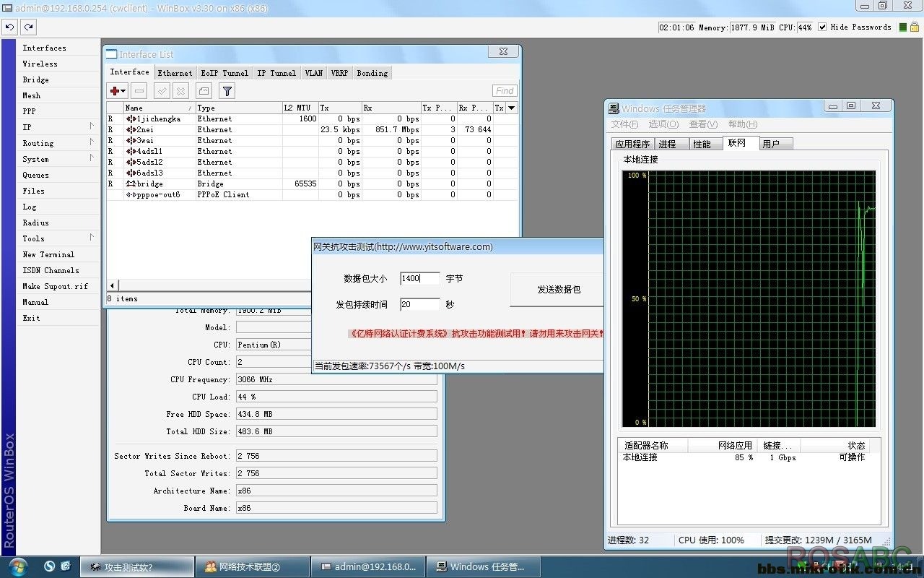Sort by the Name column header

tap(159, 108)
